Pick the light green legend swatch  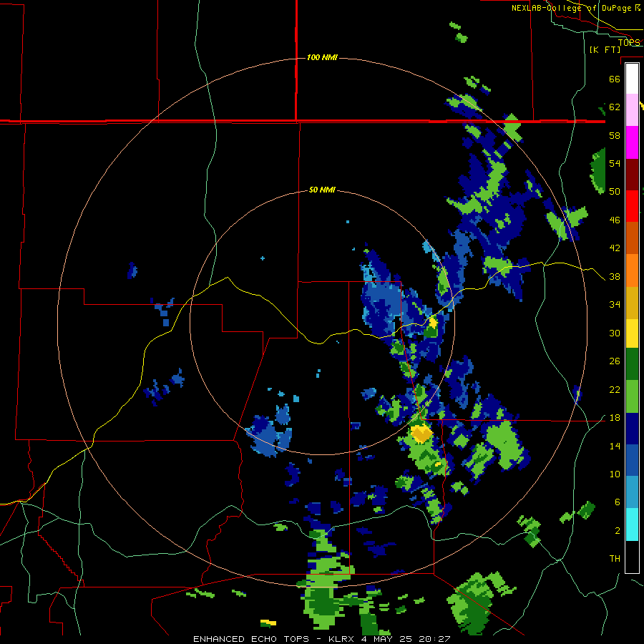click(632, 396)
